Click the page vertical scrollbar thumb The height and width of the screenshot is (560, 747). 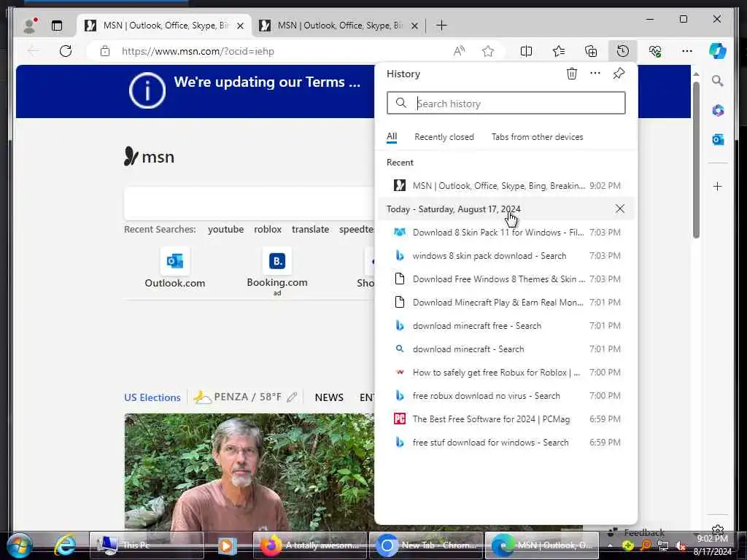click(x=696, y=160)
